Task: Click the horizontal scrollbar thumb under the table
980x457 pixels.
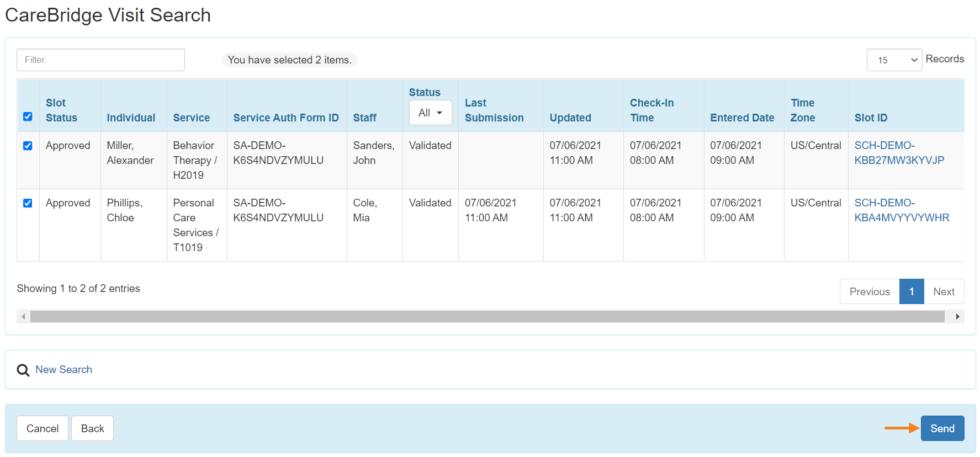Action: pyautogui.click(x=487, y=317)
